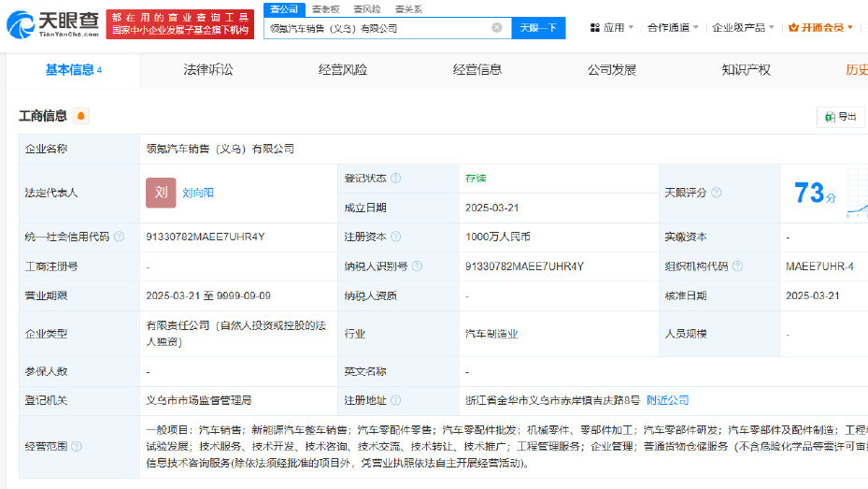
Task: Click the company name value in 企业名称 row
Action: (x=220, y=149)
